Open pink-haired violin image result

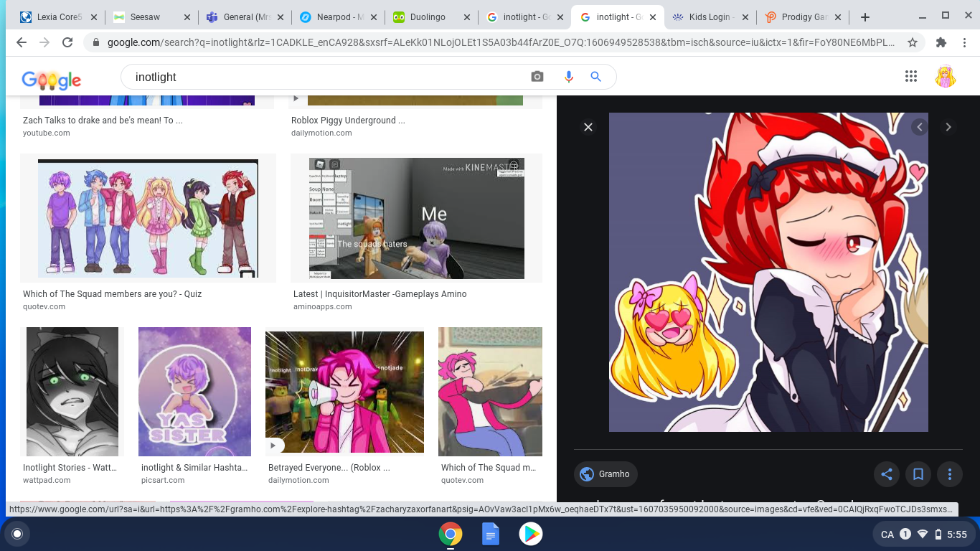click(x=490, y=392)
